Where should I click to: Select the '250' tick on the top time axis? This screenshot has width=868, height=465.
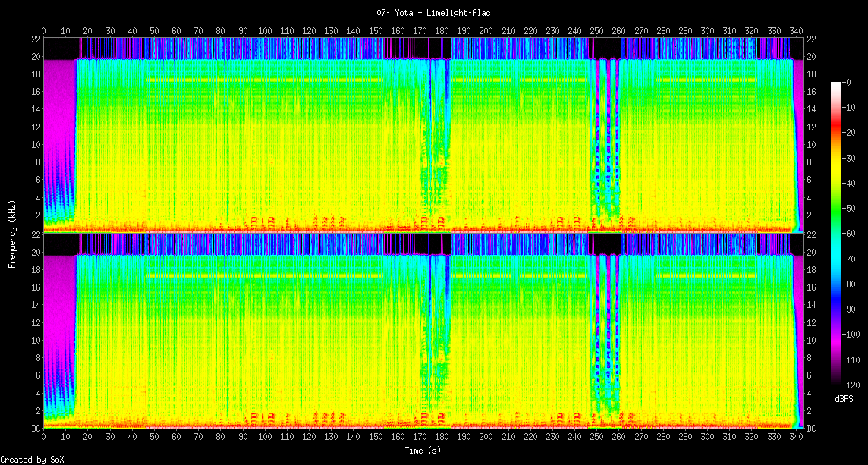click(596, 31)
